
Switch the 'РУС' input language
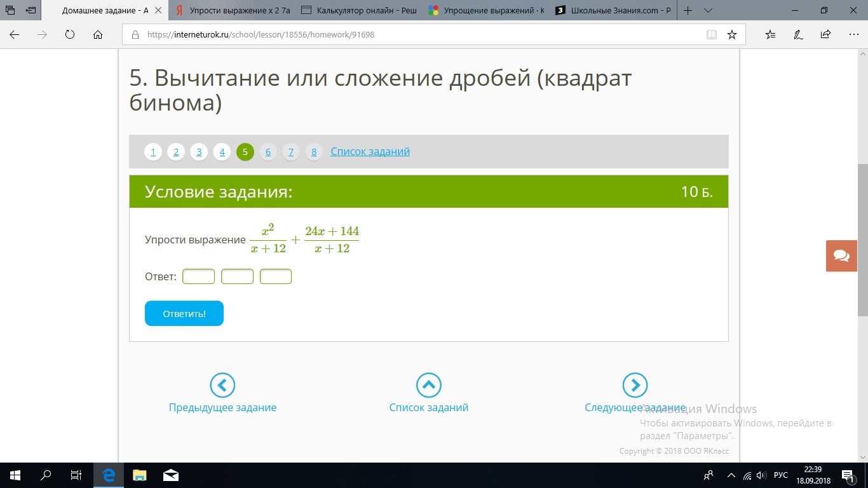(x=781, y=475)
